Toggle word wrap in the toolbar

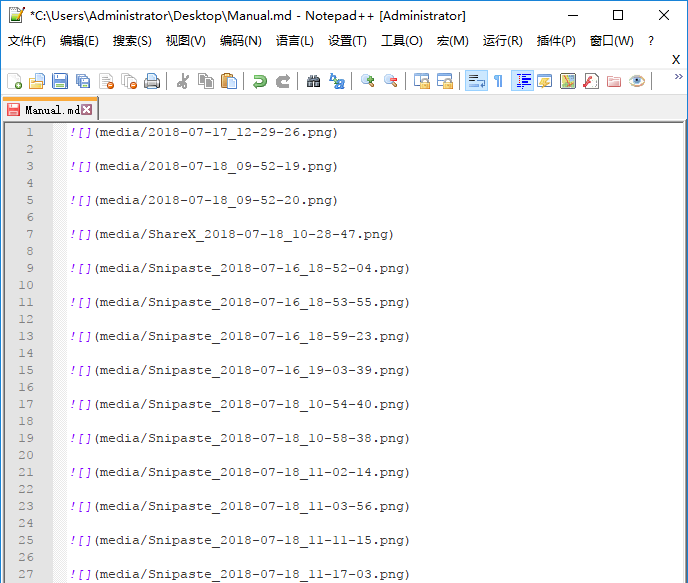click(x=476, y=81)
